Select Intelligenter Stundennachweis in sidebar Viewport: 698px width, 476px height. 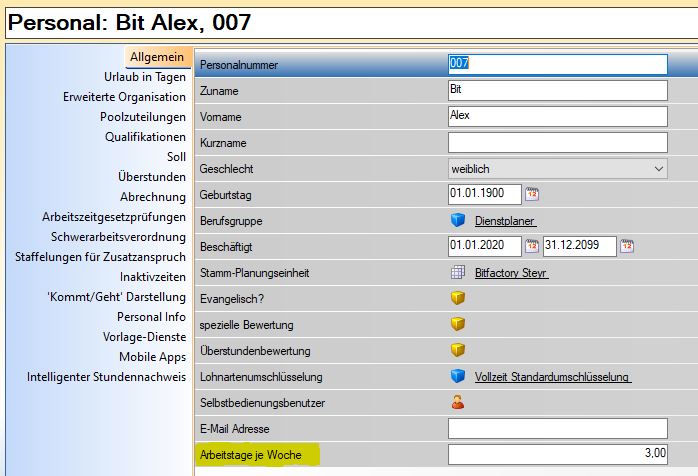pyautogui.click(x=107, y=377)
